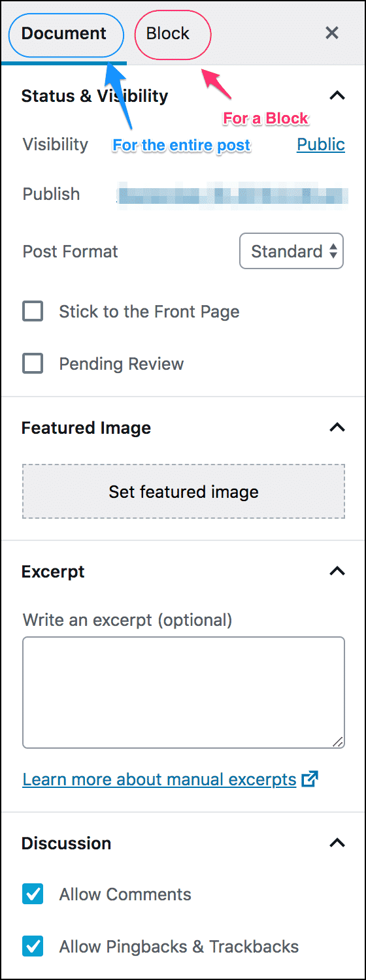
Task: Uncheck the Allow Comments checkbox
Action: (33, 894)
